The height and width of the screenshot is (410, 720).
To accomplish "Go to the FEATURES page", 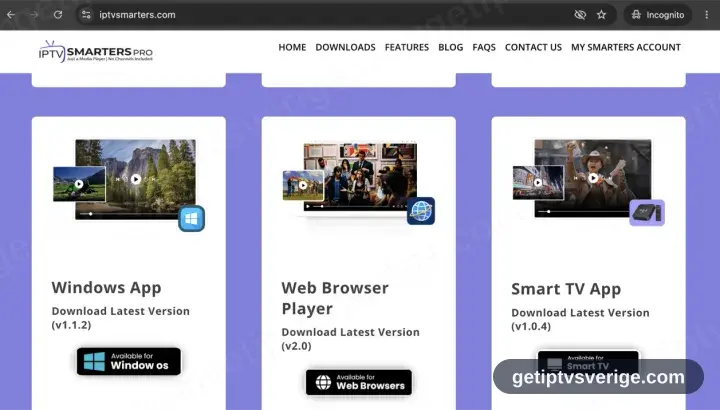I will 407,47.
